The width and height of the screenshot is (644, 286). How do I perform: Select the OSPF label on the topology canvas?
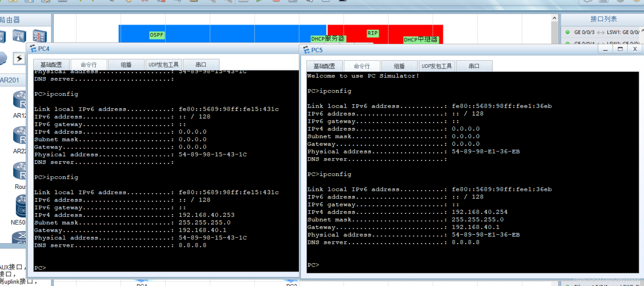point(157,35)
